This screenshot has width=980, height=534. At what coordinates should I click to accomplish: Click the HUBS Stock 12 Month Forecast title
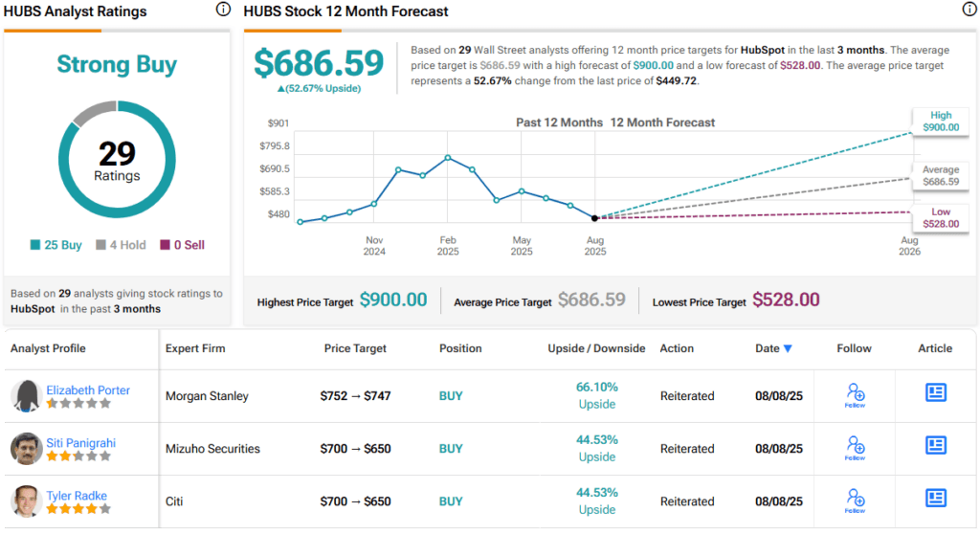pyautogui.click(x=345, y=11)
